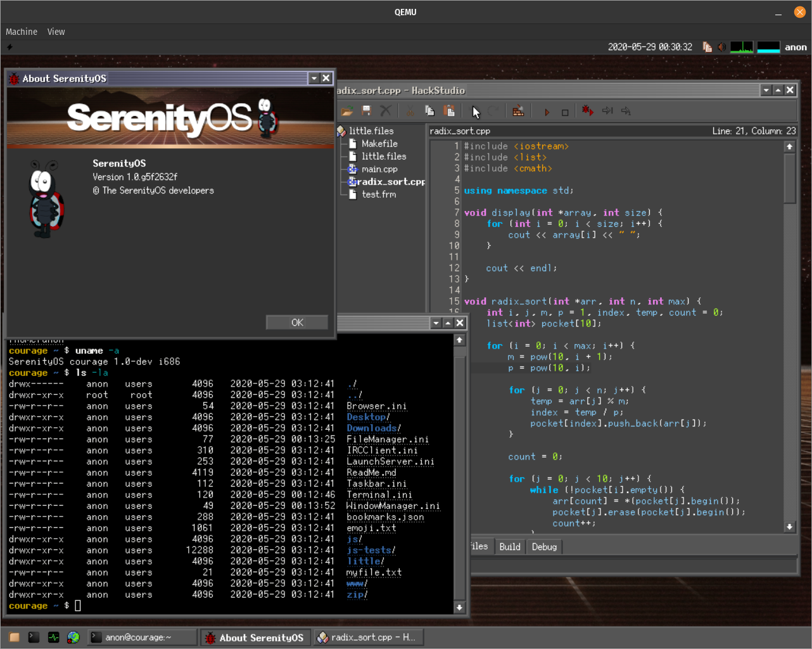Viewport: 812px width, 649px height.
Task: Click the anon username in the top menubar
Action: tap(796, 47)
